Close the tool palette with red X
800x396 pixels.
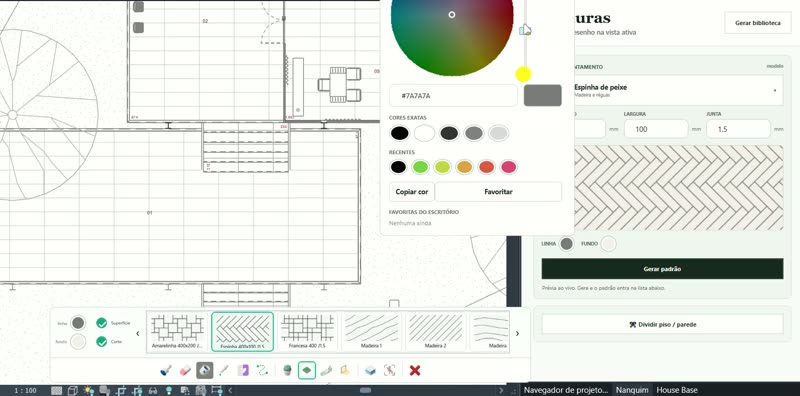click(415, 370)
